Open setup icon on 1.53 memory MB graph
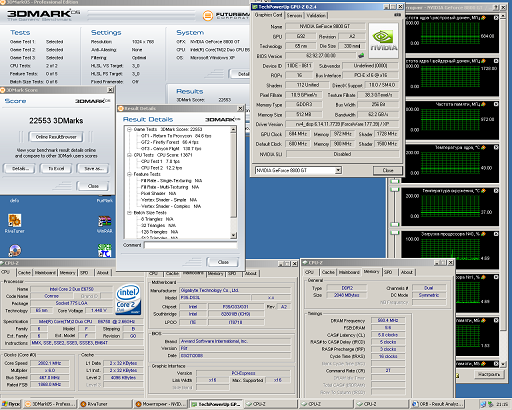The width and height of the screenshot is (512, 410). point(484,320)
